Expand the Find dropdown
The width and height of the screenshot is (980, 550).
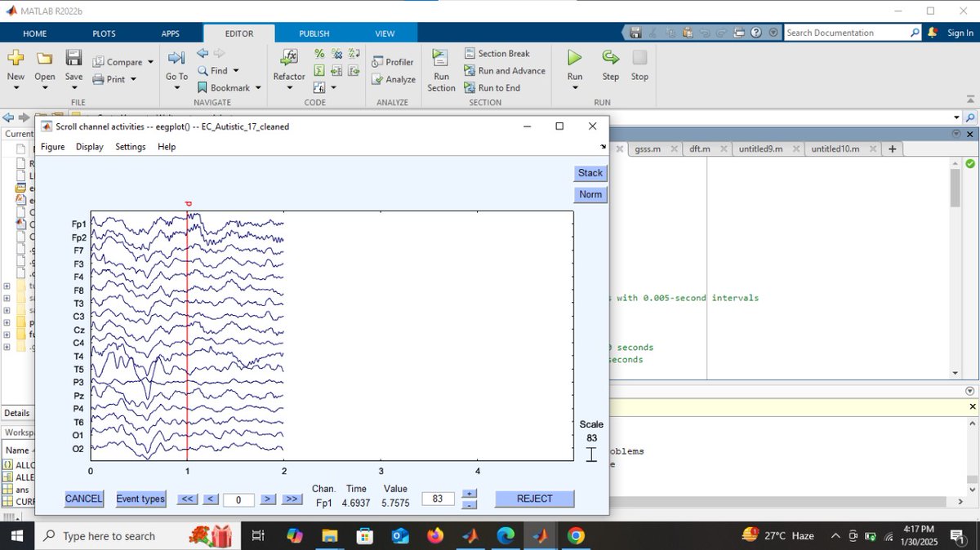coord(236,71)
